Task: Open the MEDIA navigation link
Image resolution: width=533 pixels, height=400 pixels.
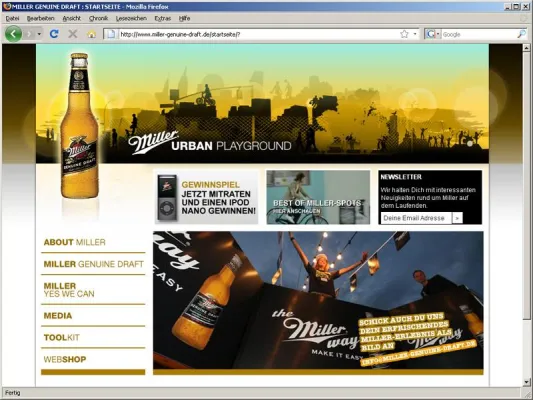Action: [58, 316]
